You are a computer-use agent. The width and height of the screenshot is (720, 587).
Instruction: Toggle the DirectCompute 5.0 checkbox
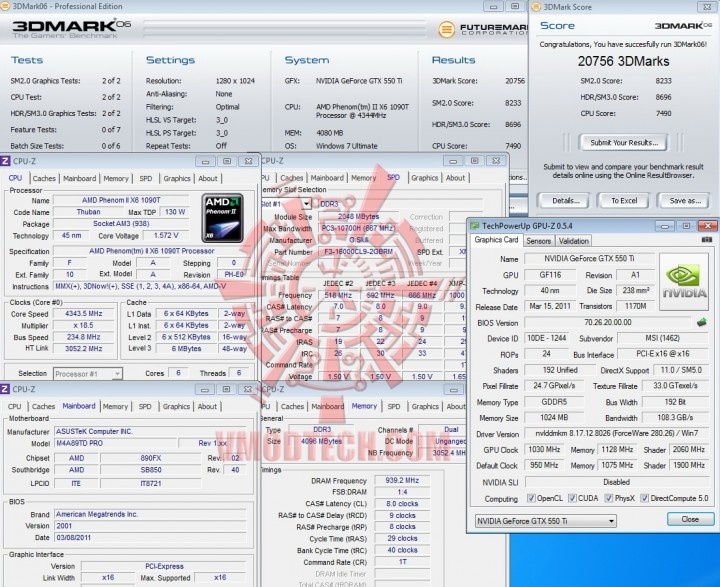645,498
